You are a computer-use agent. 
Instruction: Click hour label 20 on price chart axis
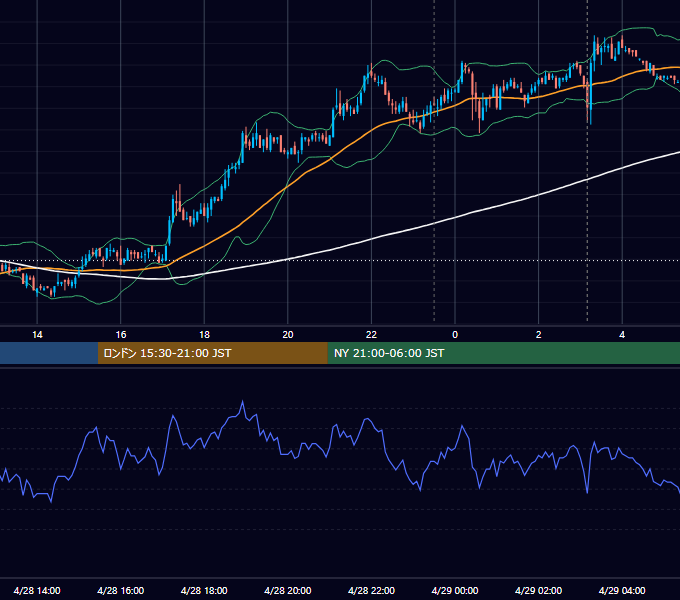[288, 335]
